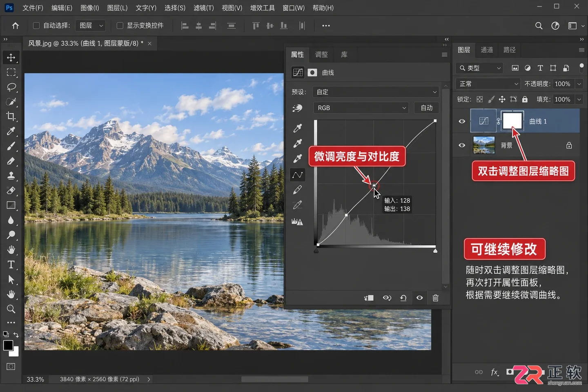Screen dimensions: 588x392
Task: Enable the 显示变换控件 checkbox
Action: 120,26
